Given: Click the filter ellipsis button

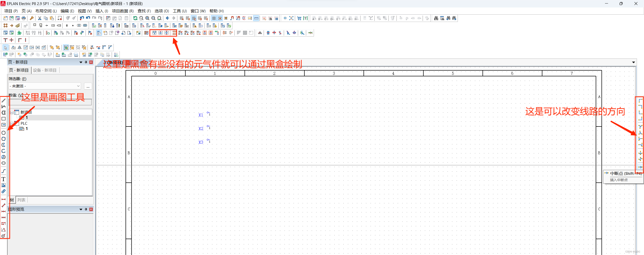Looking at the screenshot, I should (88, 86).
